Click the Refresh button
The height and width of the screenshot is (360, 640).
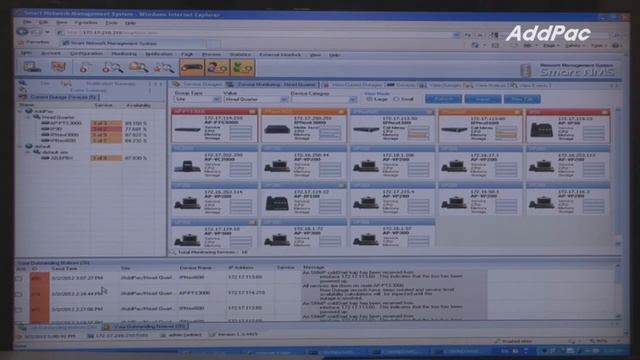click(x=443, y=99)
